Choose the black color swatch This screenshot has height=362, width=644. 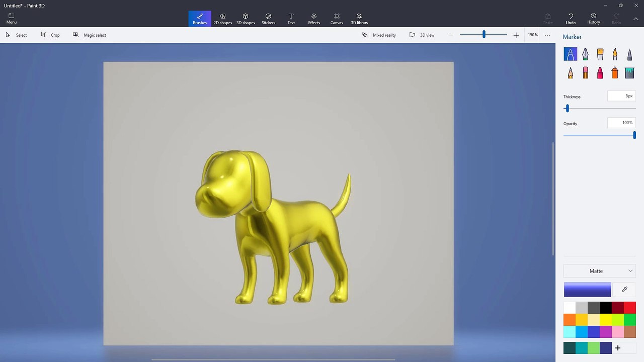tap(606, 308)
